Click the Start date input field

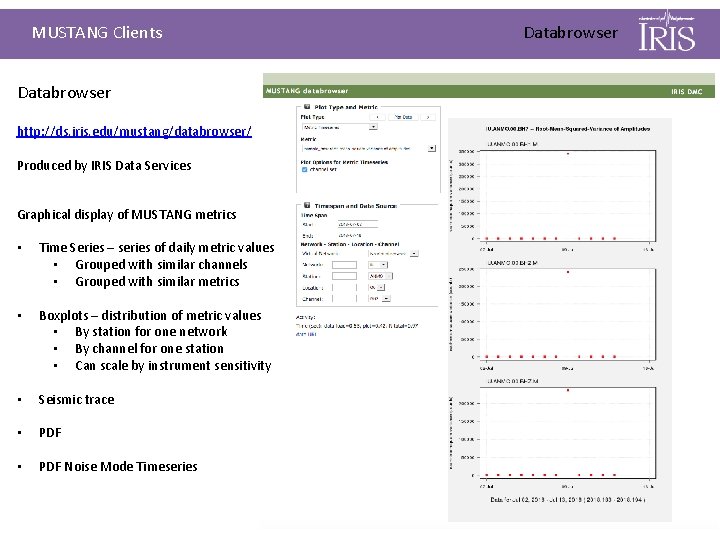point(358,224)
